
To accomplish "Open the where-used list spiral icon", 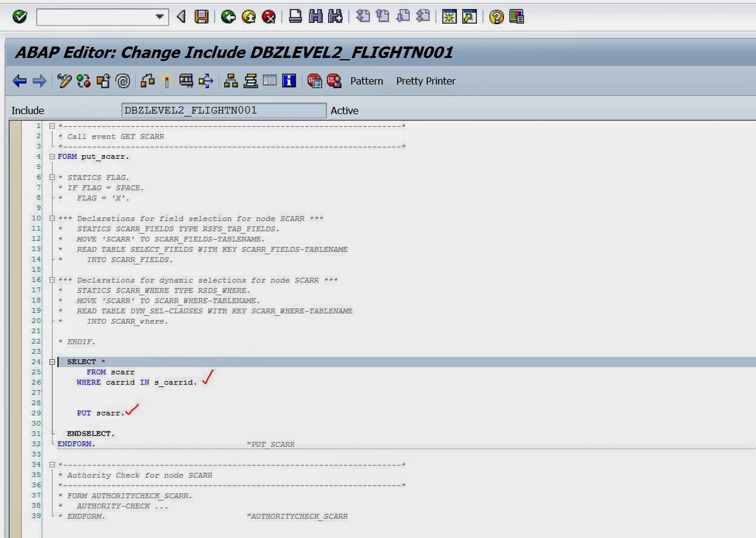I will pyautogui.click(x=123, y=81).
